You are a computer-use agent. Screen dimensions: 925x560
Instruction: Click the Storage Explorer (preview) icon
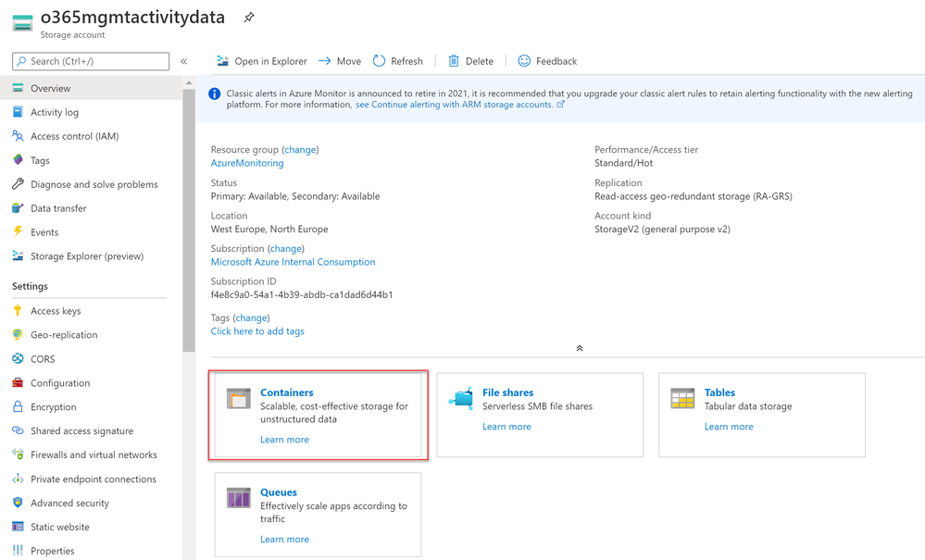point(18,255)
